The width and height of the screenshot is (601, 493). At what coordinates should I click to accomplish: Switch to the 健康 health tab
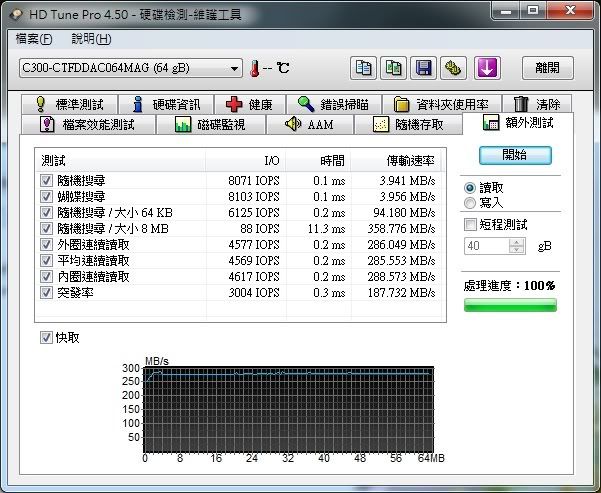pyautogui.click(x=250, y=104)
